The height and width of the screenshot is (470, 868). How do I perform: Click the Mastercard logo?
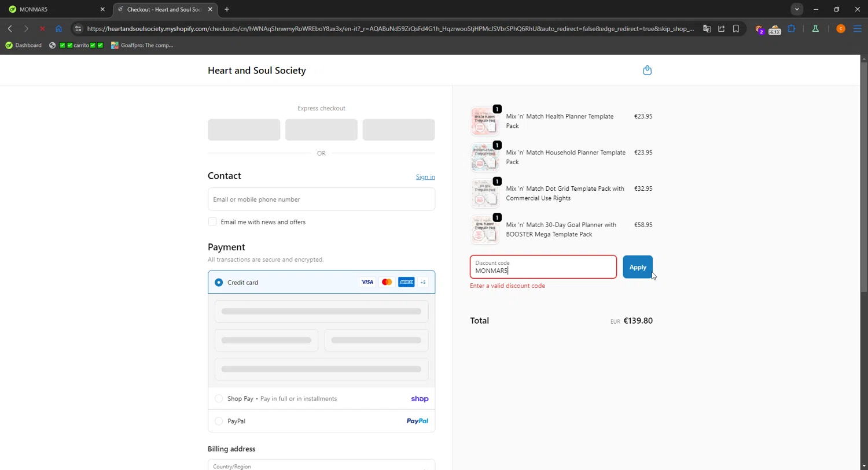pyautogui.click(x=387, y=282)
